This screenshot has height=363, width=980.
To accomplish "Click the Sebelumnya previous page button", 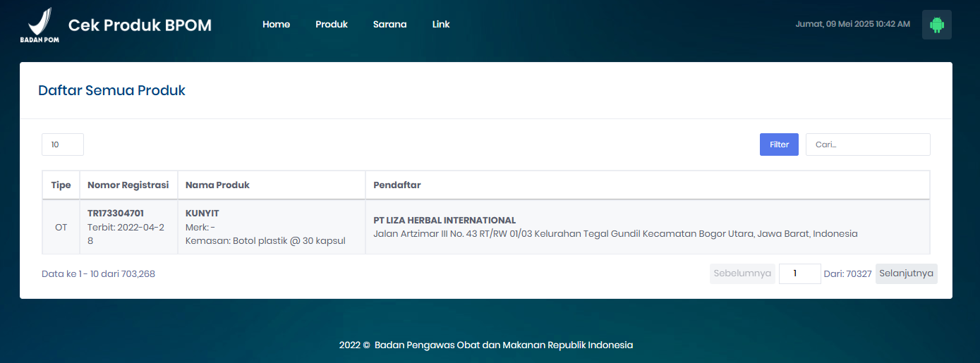I will click(742, 273).
